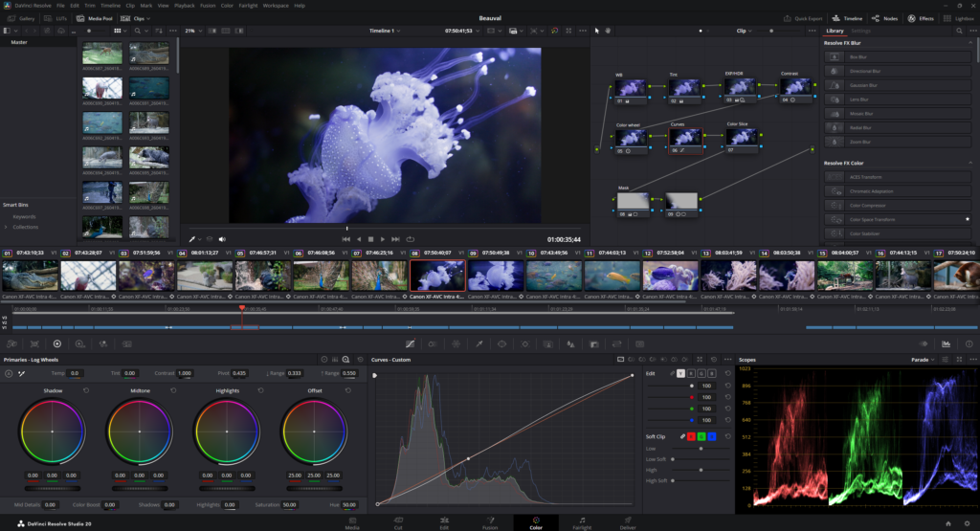Open the LUTs panel
This screenshot has height=531, width=980.
point(55,18)
